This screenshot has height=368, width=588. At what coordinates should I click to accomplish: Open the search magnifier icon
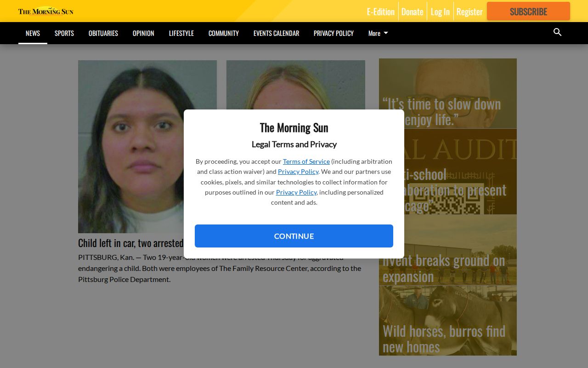tap(558, 32)
